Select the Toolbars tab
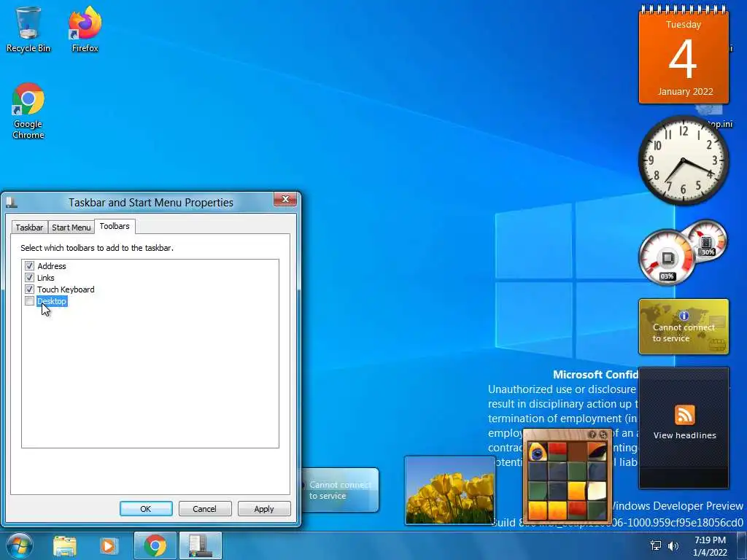Screen dimensions: 747x560 (115, 226)
